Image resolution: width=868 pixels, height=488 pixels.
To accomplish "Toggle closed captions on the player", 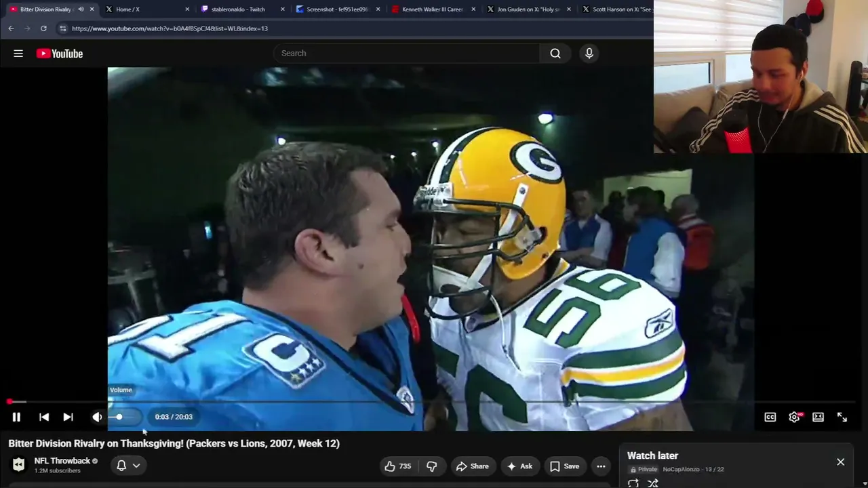I will [770, 417].
